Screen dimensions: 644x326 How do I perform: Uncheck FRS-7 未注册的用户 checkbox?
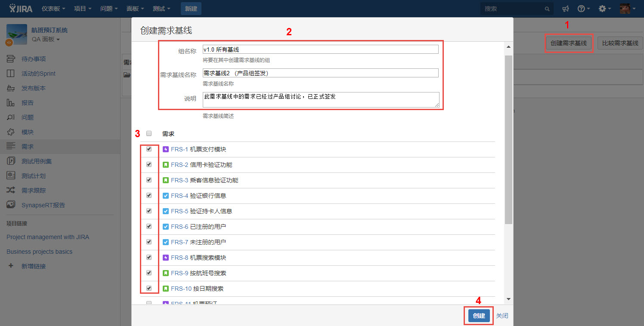[x=149, y=242]
